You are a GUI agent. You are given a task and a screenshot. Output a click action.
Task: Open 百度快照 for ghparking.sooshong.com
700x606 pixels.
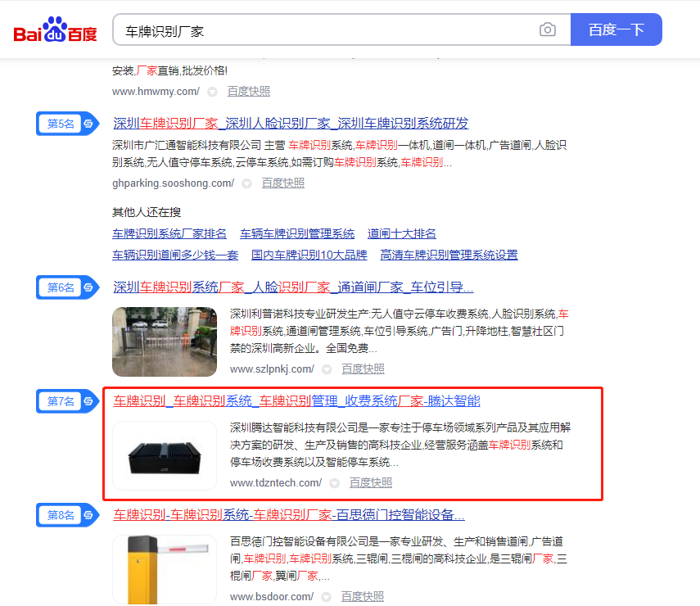click(283, 183)
